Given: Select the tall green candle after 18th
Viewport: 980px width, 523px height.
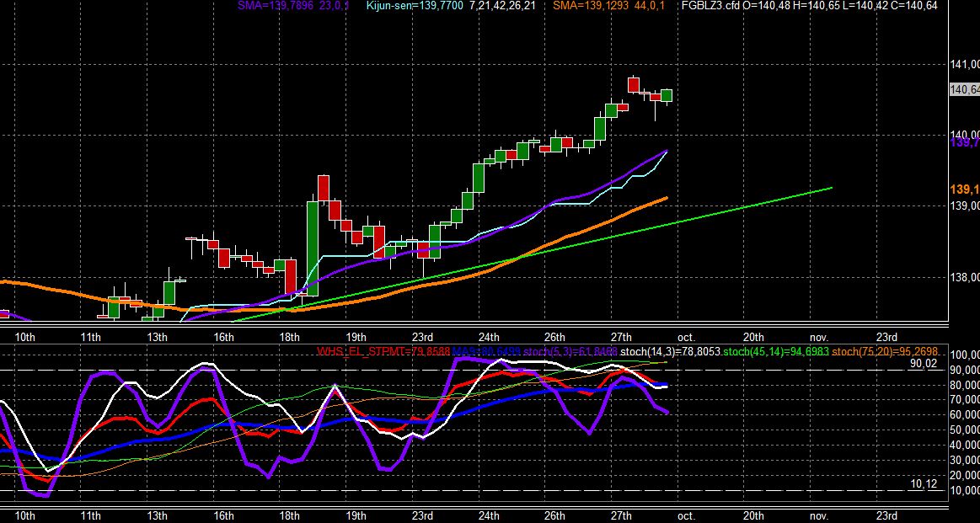Looking at the screenshot, I should coord(313,248).
